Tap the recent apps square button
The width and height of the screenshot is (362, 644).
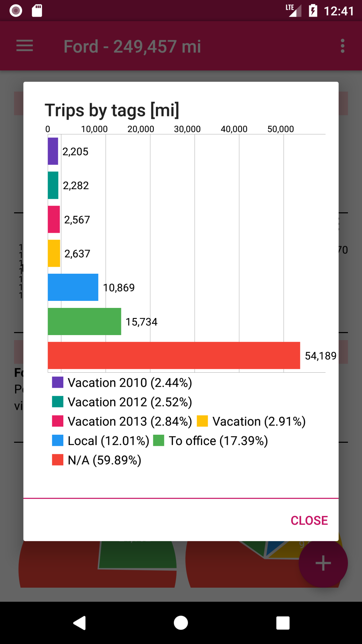283,623
